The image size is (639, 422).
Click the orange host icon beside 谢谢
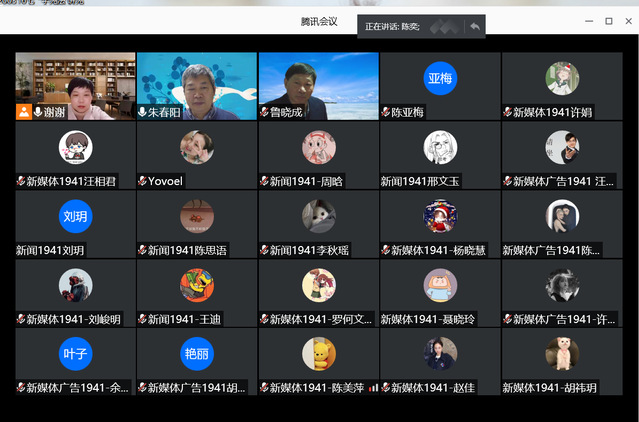pyautogui.click(x=23, y=112)
